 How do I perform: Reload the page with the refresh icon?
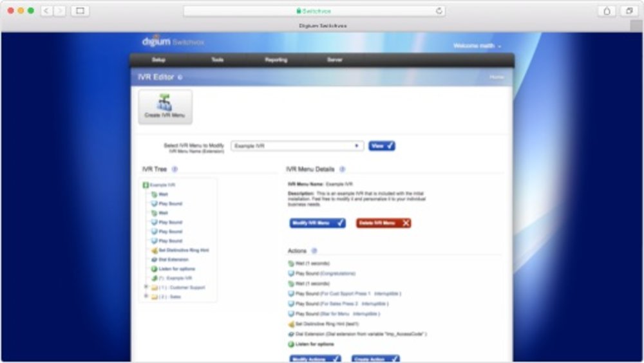[x=439, y=11]
